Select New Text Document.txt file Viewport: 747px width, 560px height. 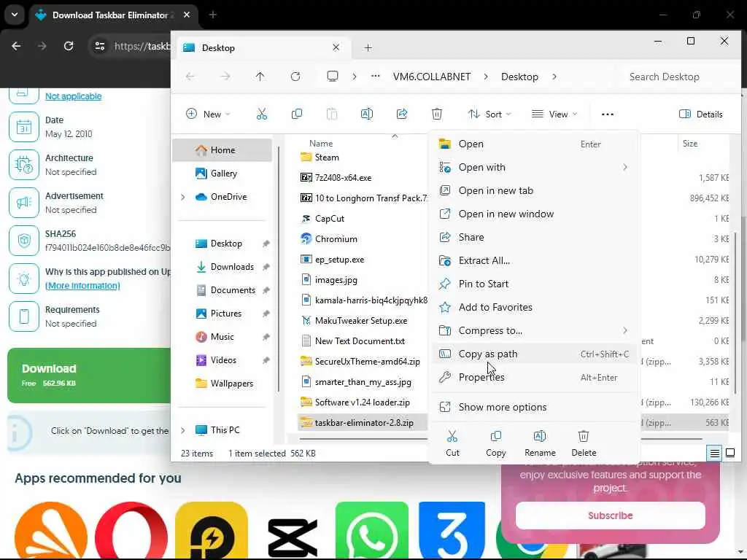[x=360, y=341]
